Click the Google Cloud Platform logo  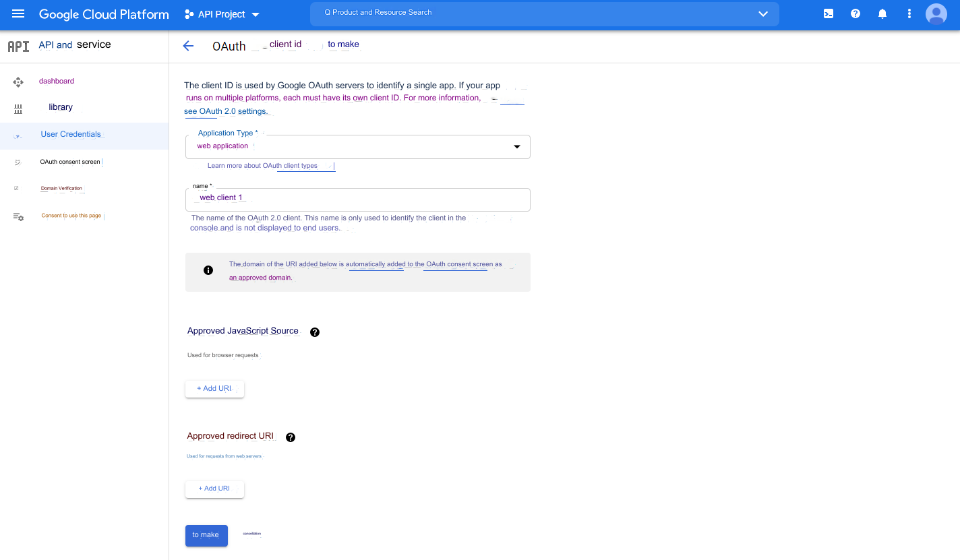[104, 14]
